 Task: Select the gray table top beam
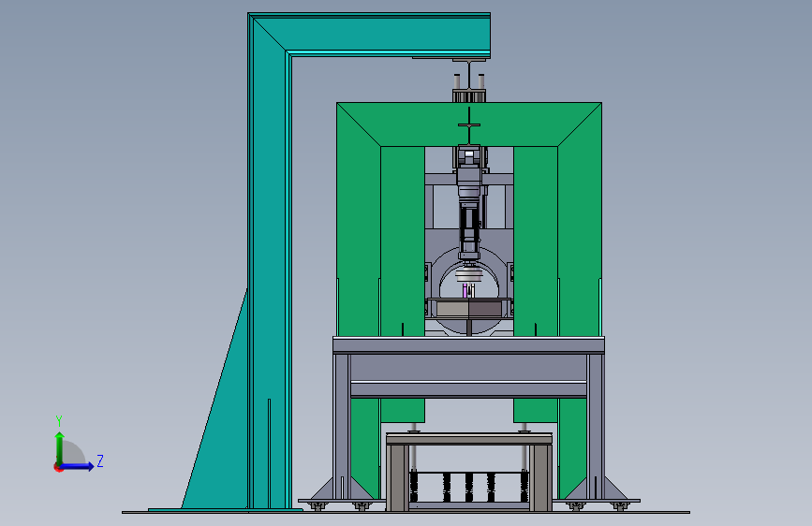click(x=468, y=344)
